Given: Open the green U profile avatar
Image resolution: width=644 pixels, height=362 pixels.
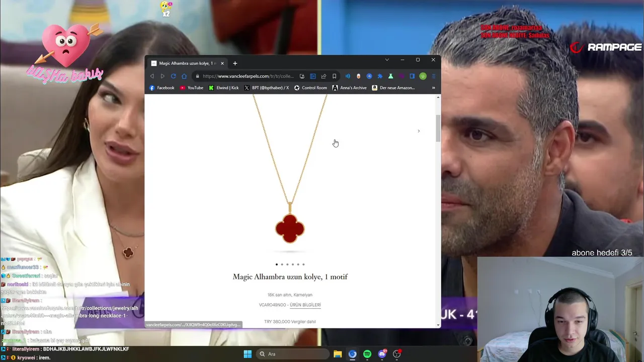Looking at the screenshot, I should point(423,76).
